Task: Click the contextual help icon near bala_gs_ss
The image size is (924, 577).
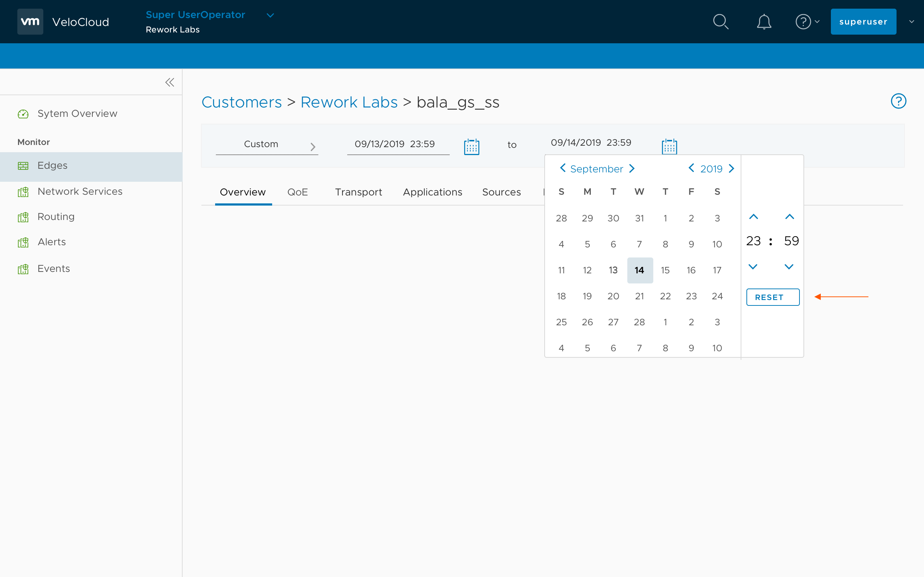Action: [x=898, y=101]
